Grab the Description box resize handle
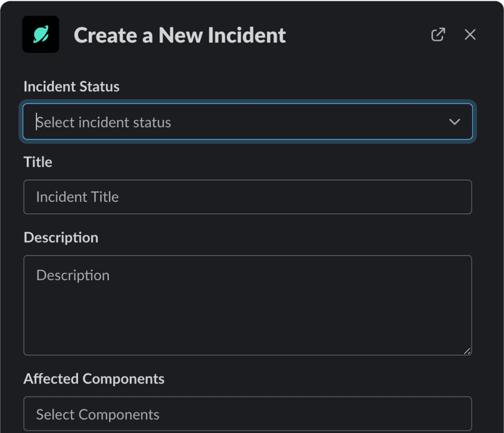Image resolution: width=504 pixels, height=433 pixels. click(467, 351)
